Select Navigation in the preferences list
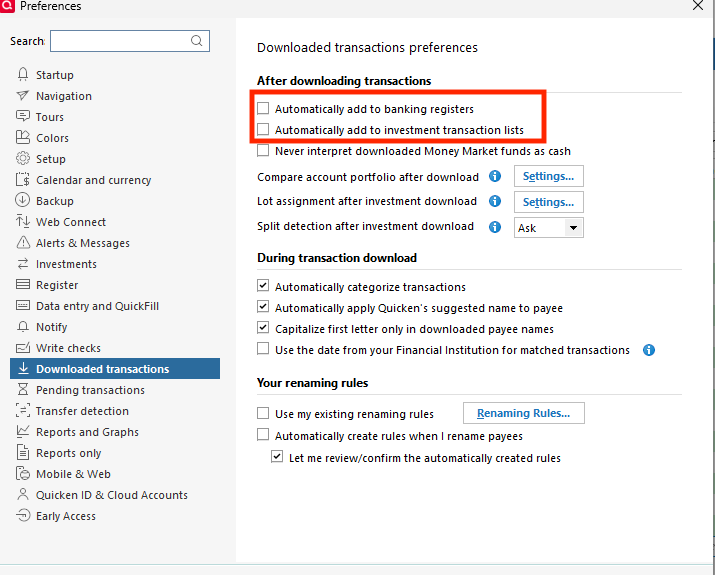The width and height of the screenshot is (715, 575). 64,96
